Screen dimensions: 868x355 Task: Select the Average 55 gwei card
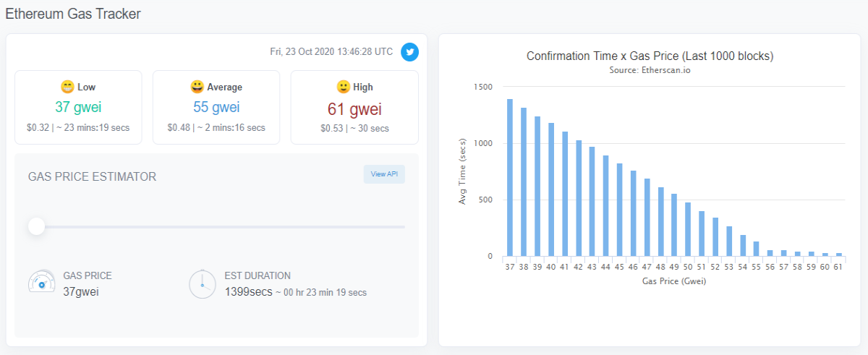point(216,107)
